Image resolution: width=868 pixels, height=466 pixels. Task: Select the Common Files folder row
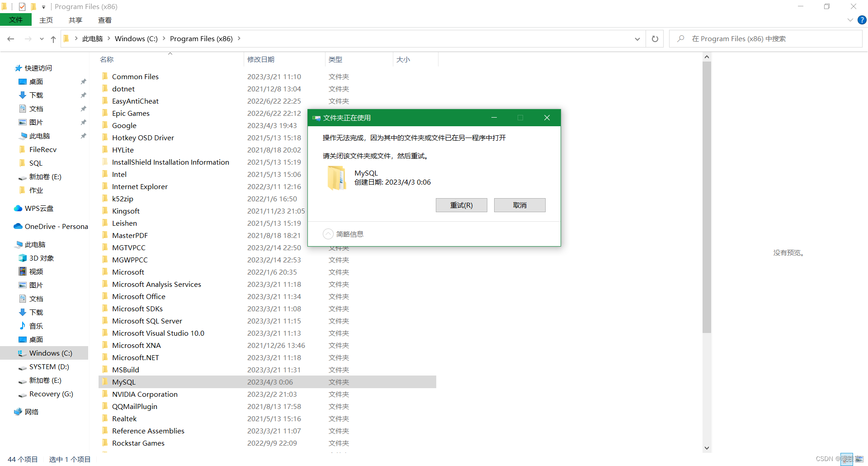pos(267,76)
